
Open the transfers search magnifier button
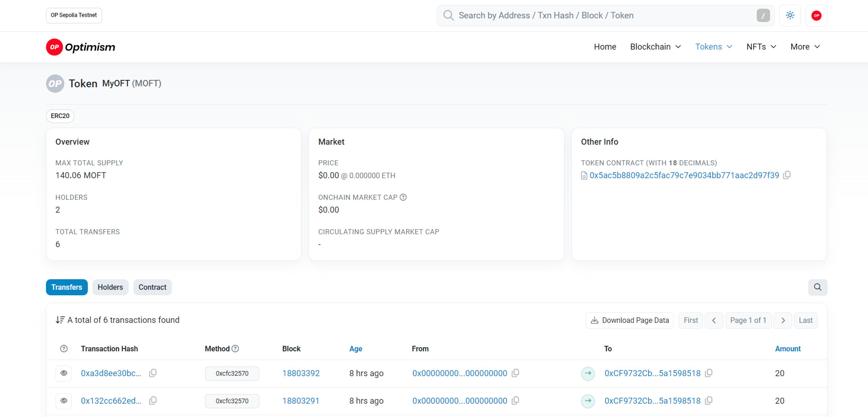(x=817, y=287)
